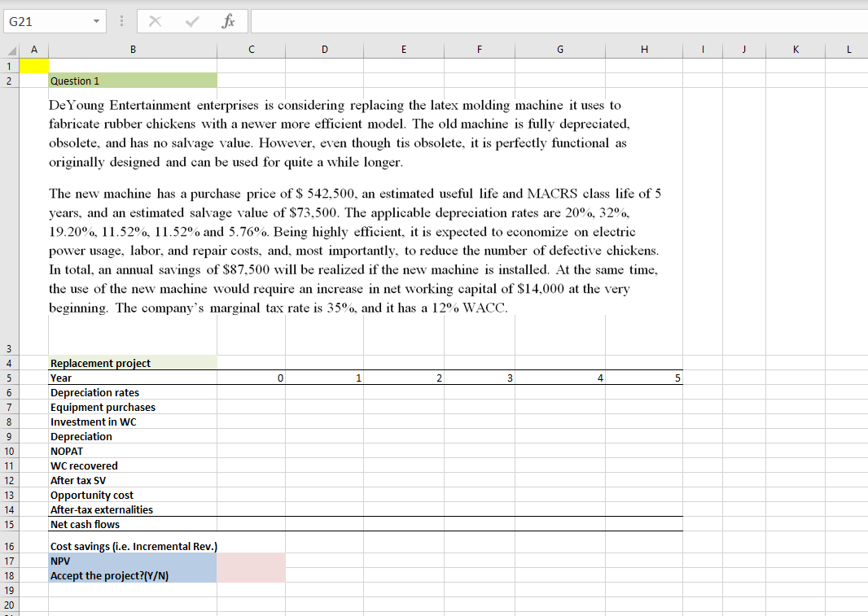Select the pink shaded cell beside NPV
Screen dimensions: 868x616
[251, 561]
